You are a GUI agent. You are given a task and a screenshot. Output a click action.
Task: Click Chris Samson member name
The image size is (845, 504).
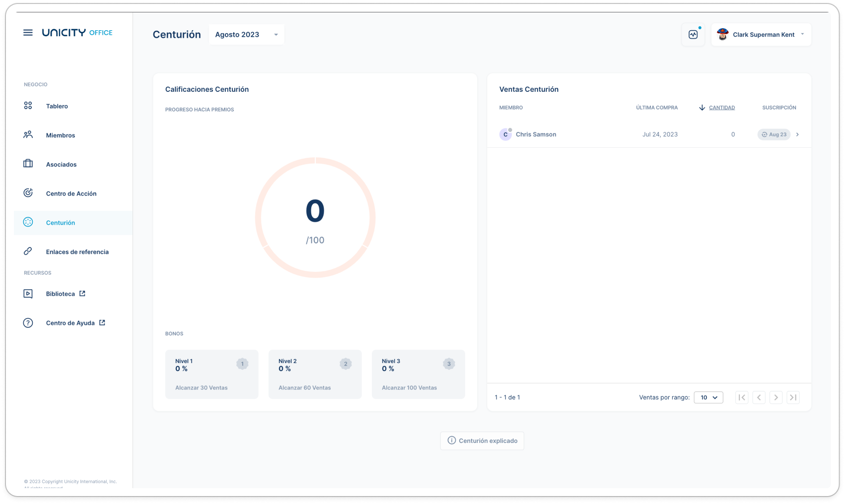[x=536, y=134]
